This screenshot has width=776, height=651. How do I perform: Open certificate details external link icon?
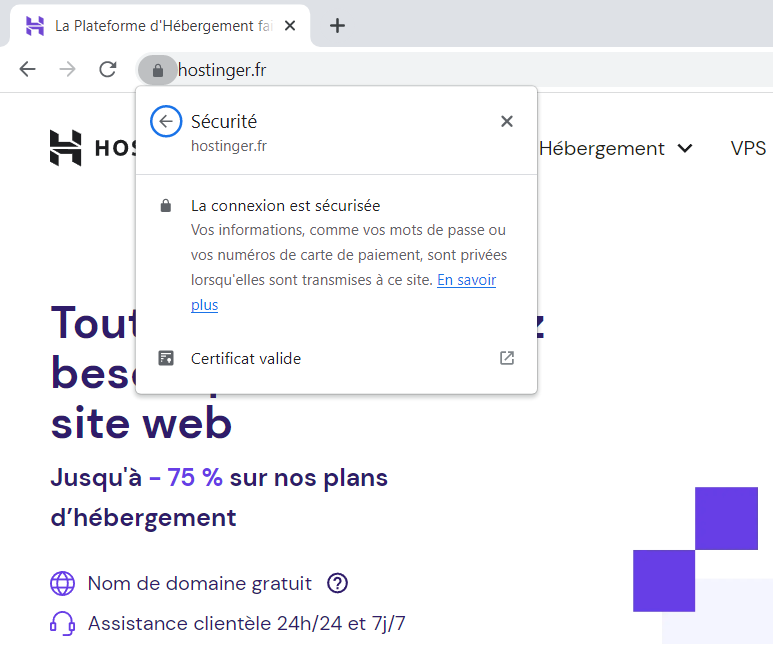(507, 358)
